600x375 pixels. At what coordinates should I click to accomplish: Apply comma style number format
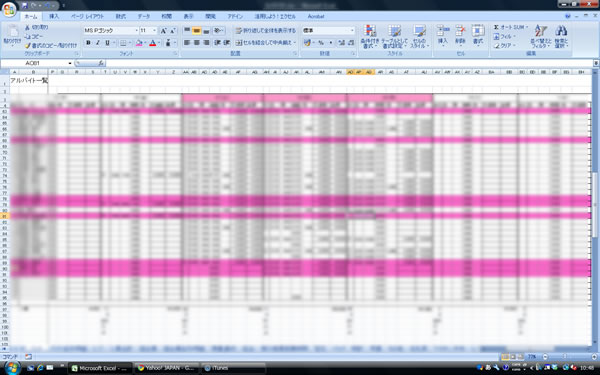[331, 43]
